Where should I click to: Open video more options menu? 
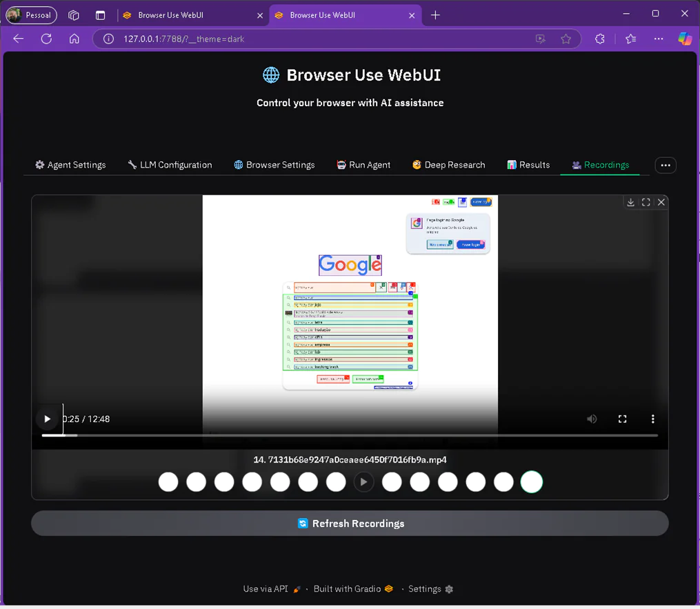point(652,419)
